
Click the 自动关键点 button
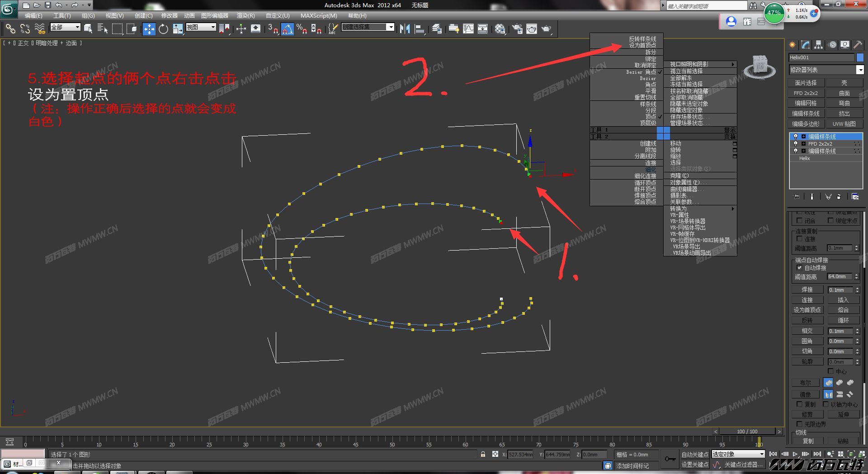click(x=695, y=455)
